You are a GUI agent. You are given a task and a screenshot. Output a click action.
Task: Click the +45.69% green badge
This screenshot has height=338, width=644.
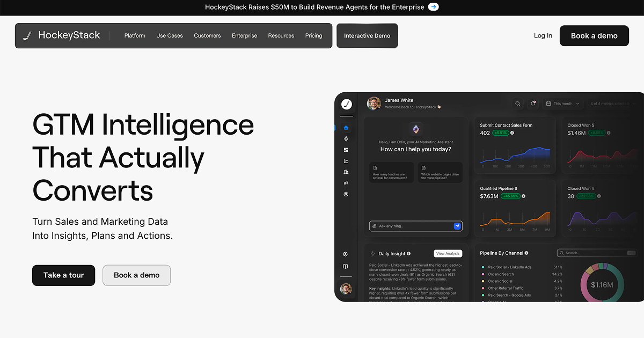510,196
